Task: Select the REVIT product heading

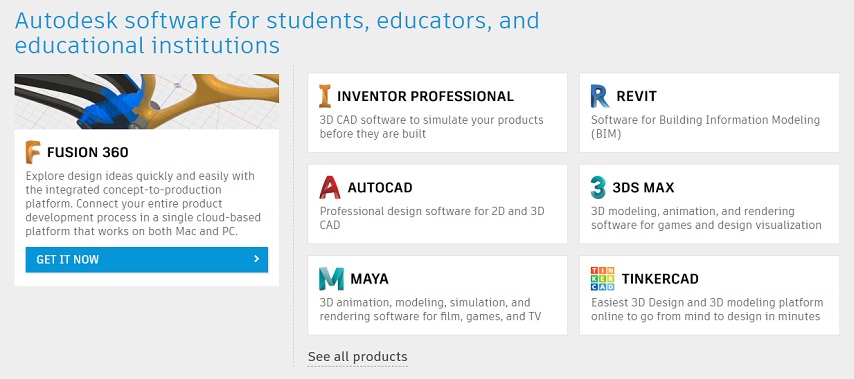Action: (x=637, y=96)
